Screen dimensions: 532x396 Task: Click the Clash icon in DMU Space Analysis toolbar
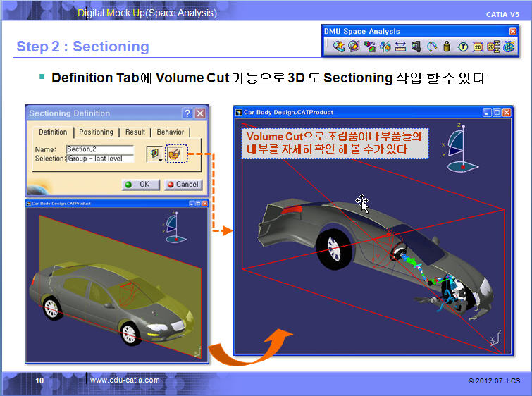point(339,47)
